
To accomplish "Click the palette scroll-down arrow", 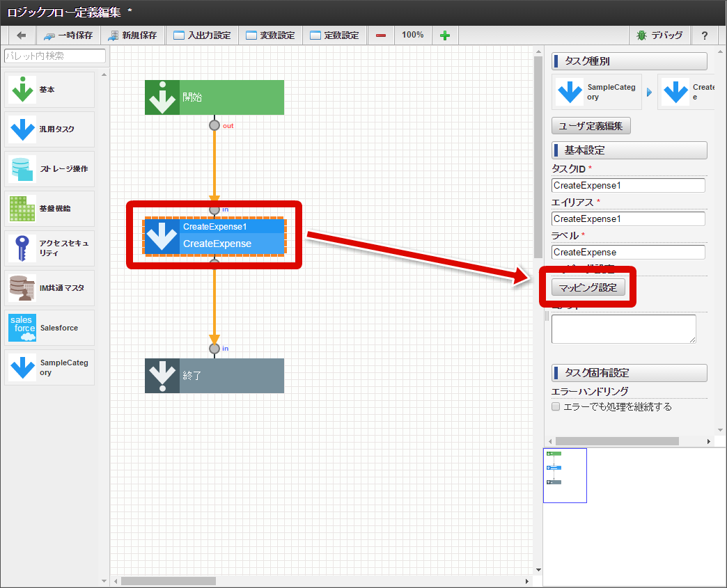I will (104, 580).
